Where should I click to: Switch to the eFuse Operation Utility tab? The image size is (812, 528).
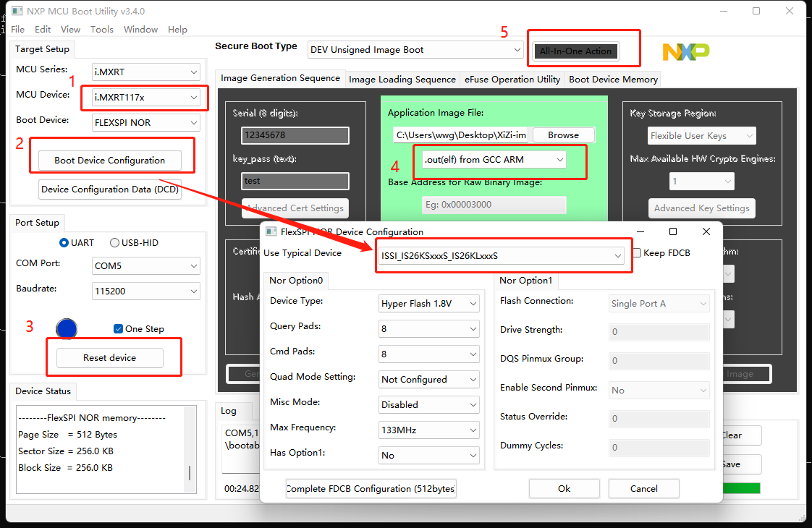click(512, 80)
